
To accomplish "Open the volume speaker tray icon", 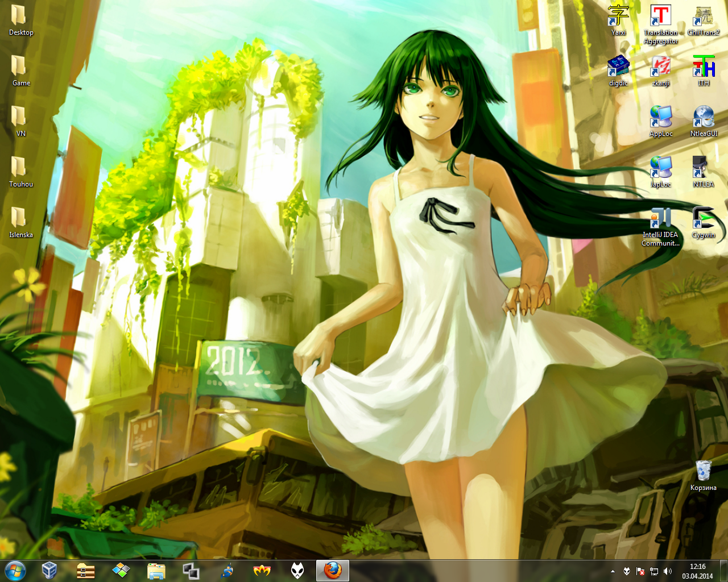I will tap(668, 571).
